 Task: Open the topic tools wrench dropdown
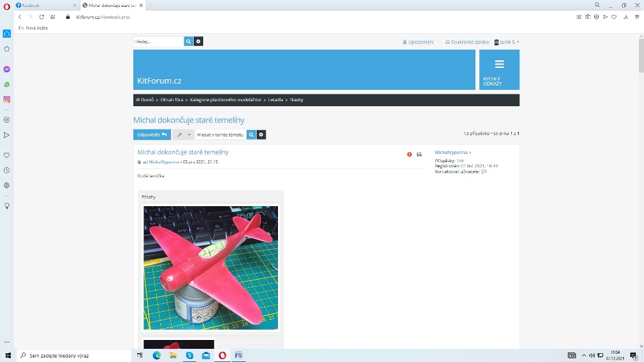(183, 134)
